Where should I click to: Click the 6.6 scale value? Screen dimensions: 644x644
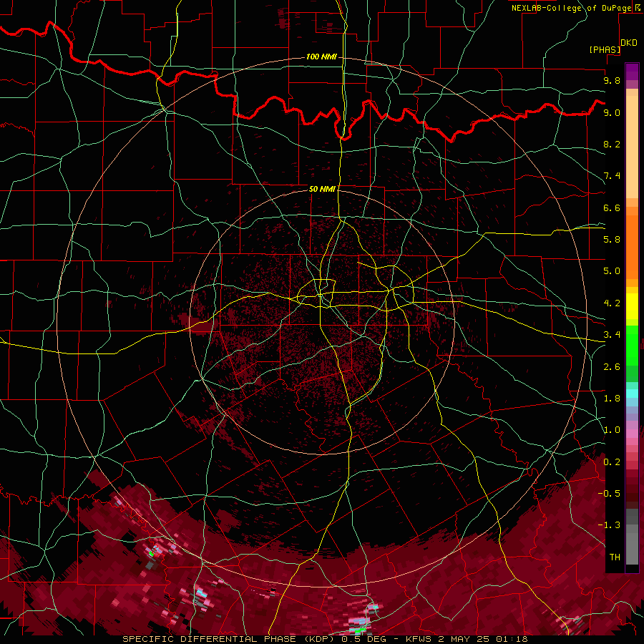612,208
